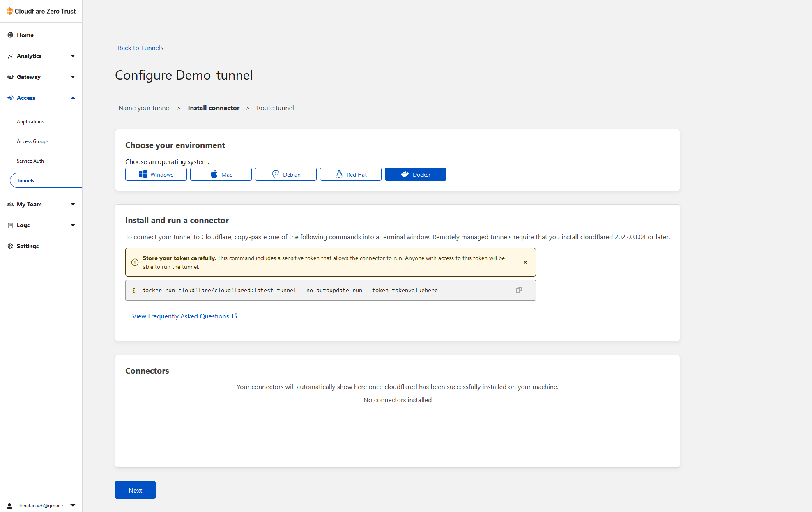Select the Home globe icon
This screenshot has width=812, height=512.
pos(10,35)
